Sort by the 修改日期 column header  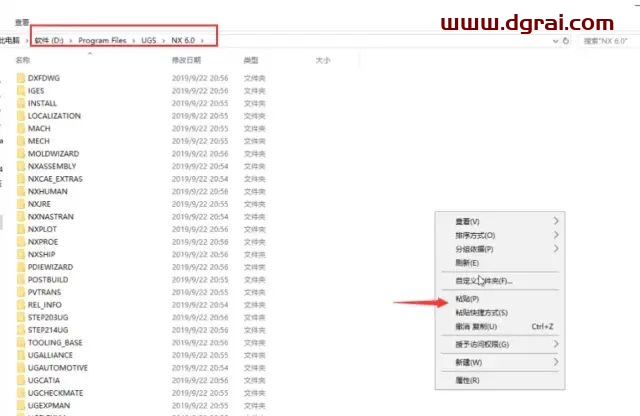click(x=186, y=60)
